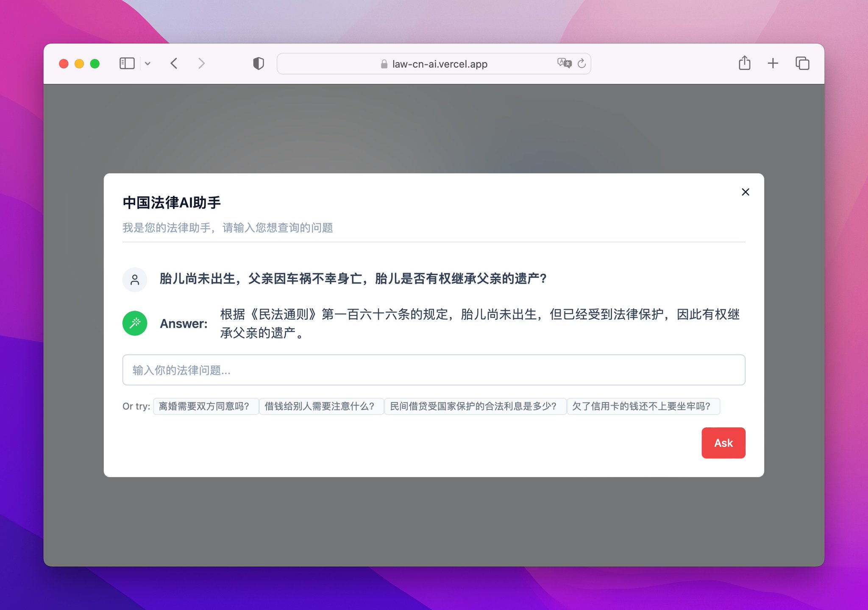Close the 中国法律AI助手 dialog with the X
Viewport: 868px width, 610px height.
click(746, 192)
